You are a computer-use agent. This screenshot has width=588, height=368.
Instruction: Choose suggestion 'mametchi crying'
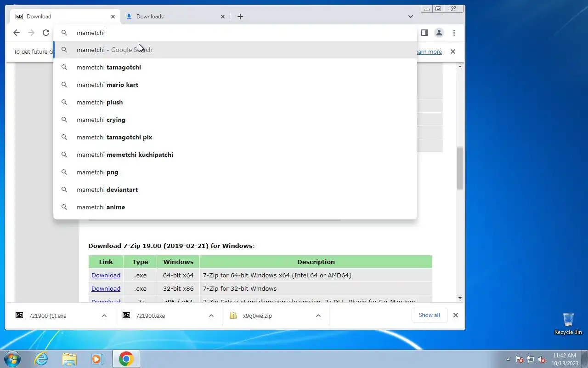(x=235, y=120)
